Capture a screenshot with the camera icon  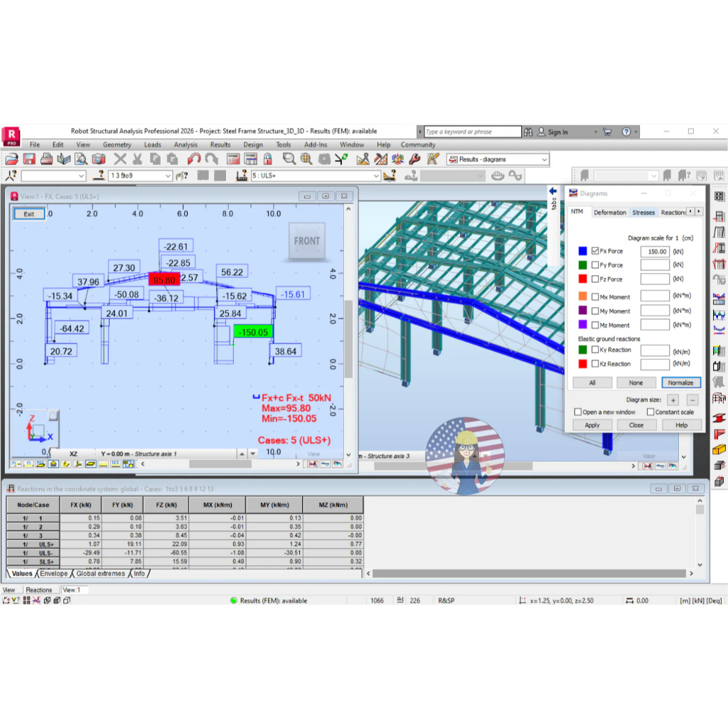pyautogui.click(x=98, y=159)
